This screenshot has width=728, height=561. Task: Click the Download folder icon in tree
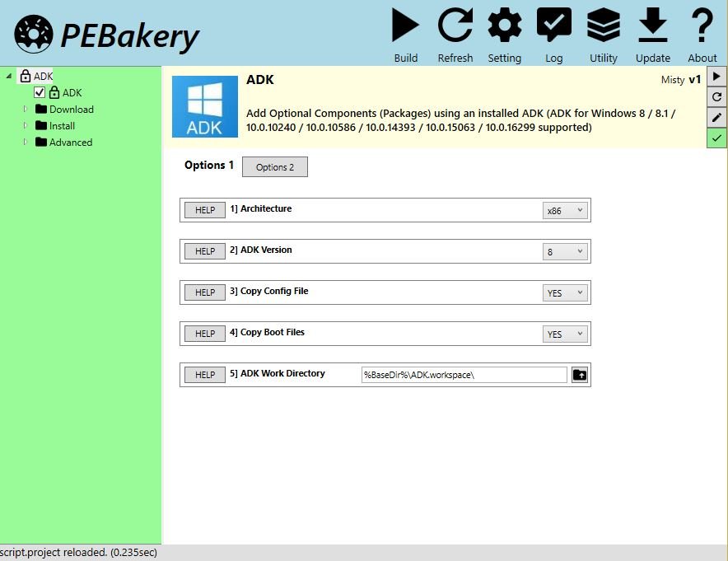coord(41,109)
